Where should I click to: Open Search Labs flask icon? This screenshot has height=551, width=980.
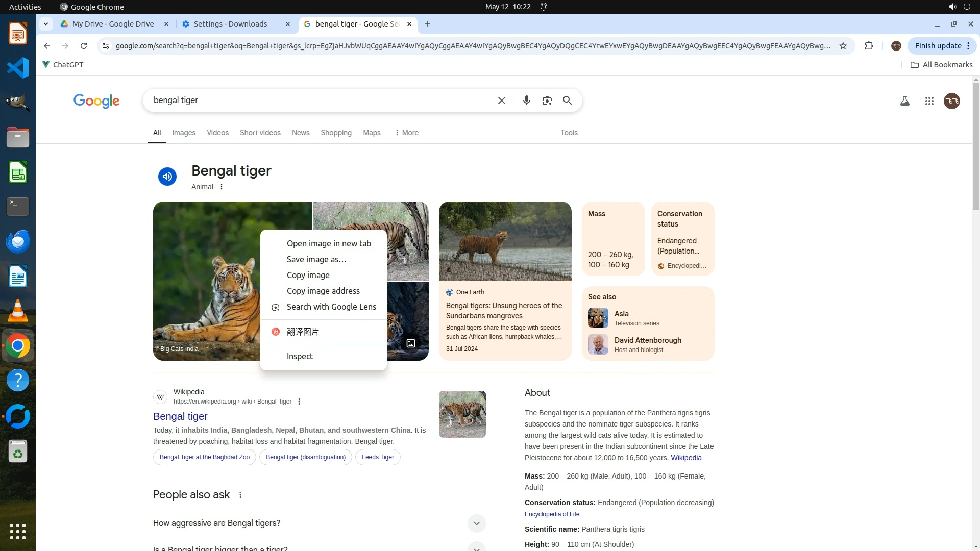click(904, 101)
